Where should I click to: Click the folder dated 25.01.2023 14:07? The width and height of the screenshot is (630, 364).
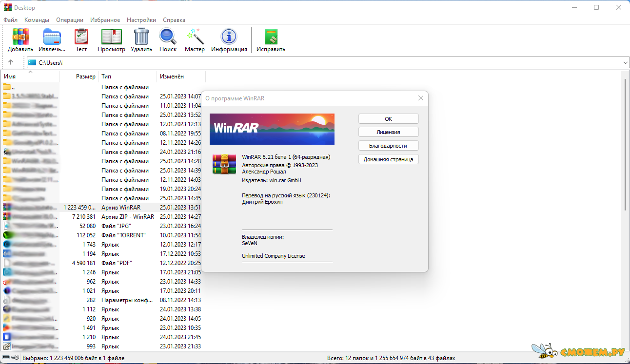point(103,96)
